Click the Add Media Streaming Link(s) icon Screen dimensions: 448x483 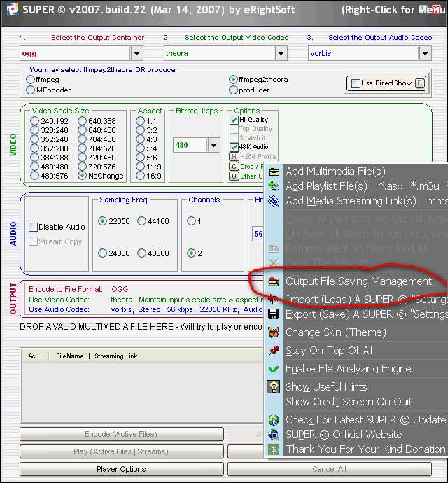[274, 201]
